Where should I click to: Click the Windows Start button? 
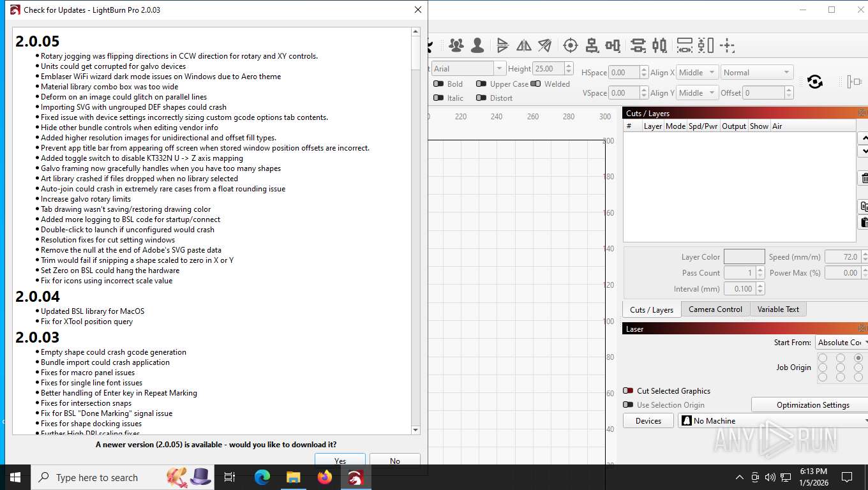click(x=15, y=477)
